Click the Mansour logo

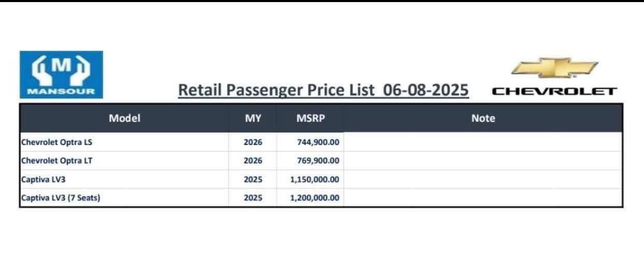pyautogui.click(x=61, y=75)
